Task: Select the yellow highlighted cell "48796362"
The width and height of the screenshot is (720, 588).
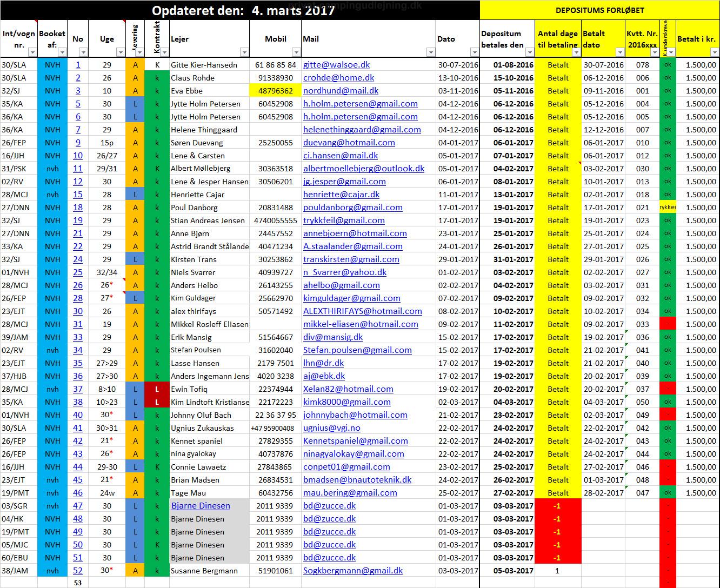Action: [276, 91]
